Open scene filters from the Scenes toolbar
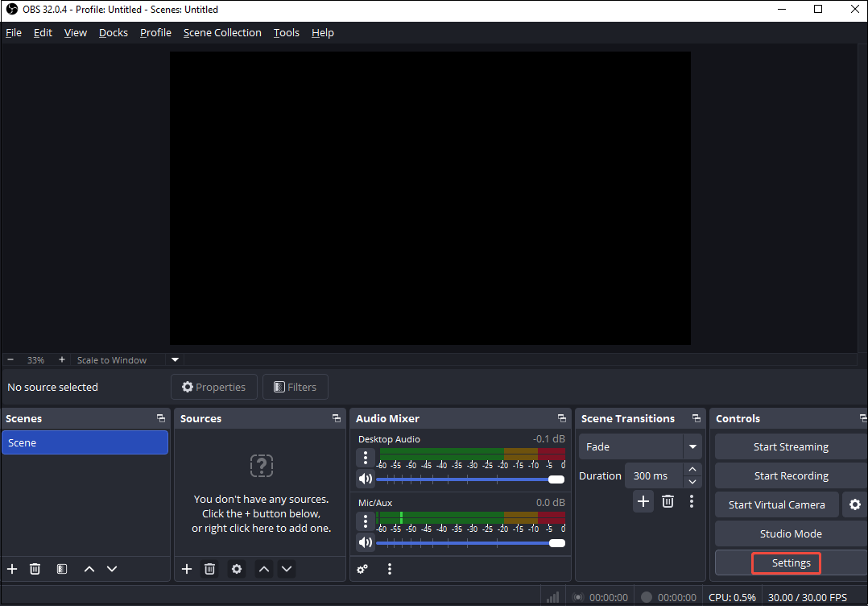 pos(61,569)
